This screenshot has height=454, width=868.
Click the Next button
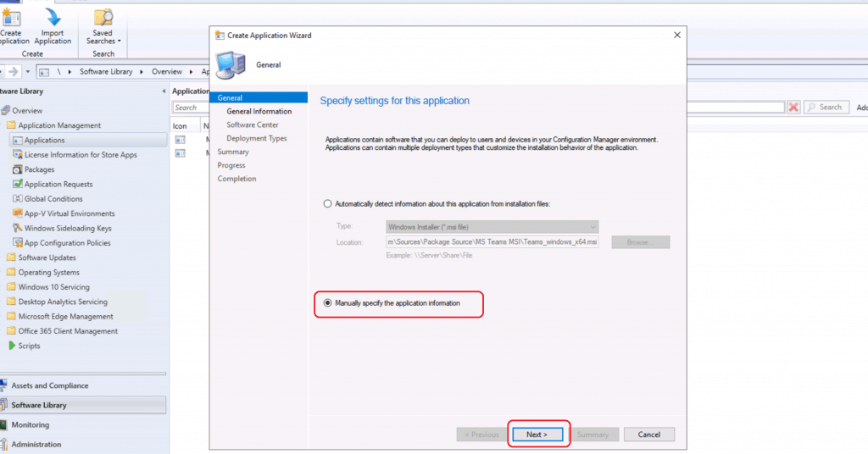pos(537,435)
